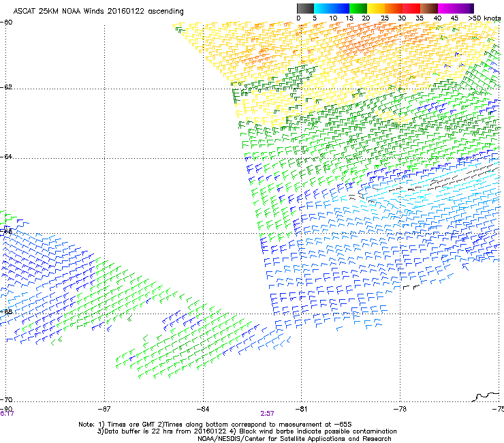Viewport: 504px width, 443px height.
Task: Click the red 30-35 knots legend swatch
Action: 411,8
